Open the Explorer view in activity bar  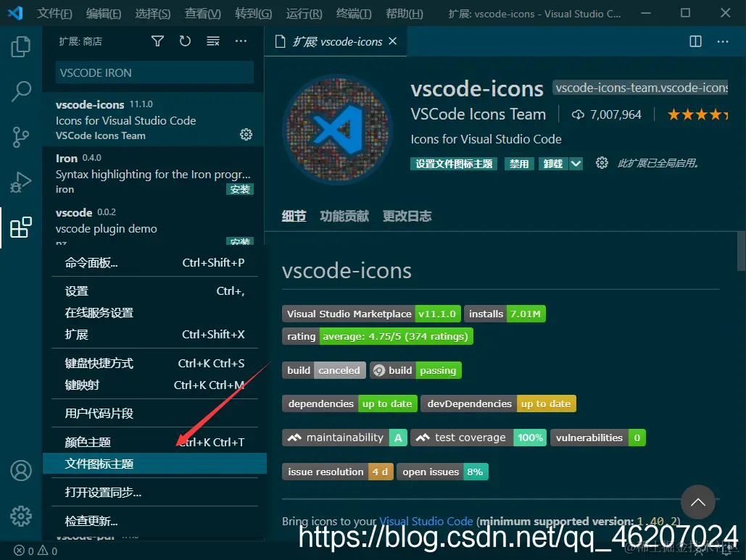coord(20,46)
